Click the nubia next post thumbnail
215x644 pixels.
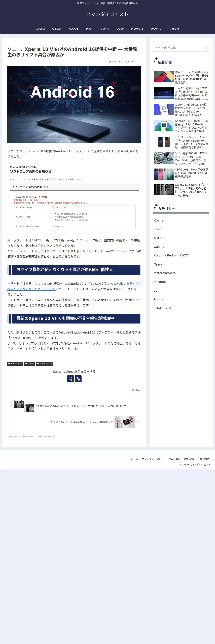coord(125,422)
